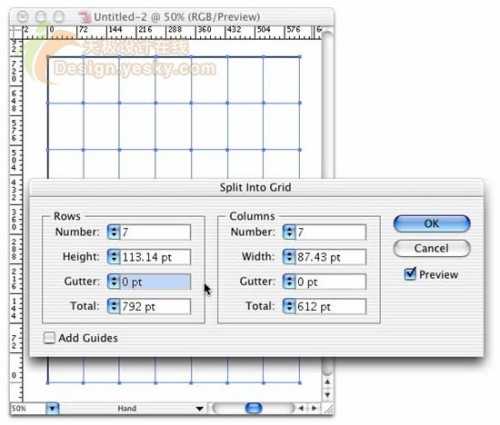
Task: Toggle the Preview checkbox
Action: [410, 274]
